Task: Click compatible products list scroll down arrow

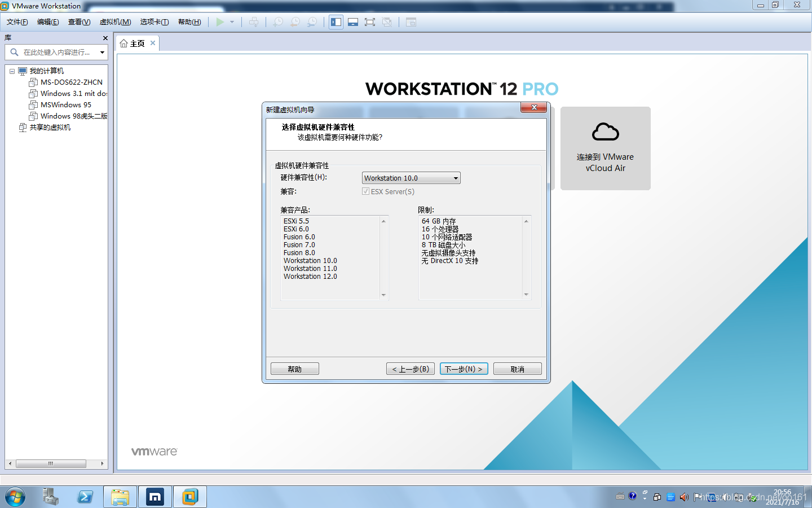Action: pos(383,295)
